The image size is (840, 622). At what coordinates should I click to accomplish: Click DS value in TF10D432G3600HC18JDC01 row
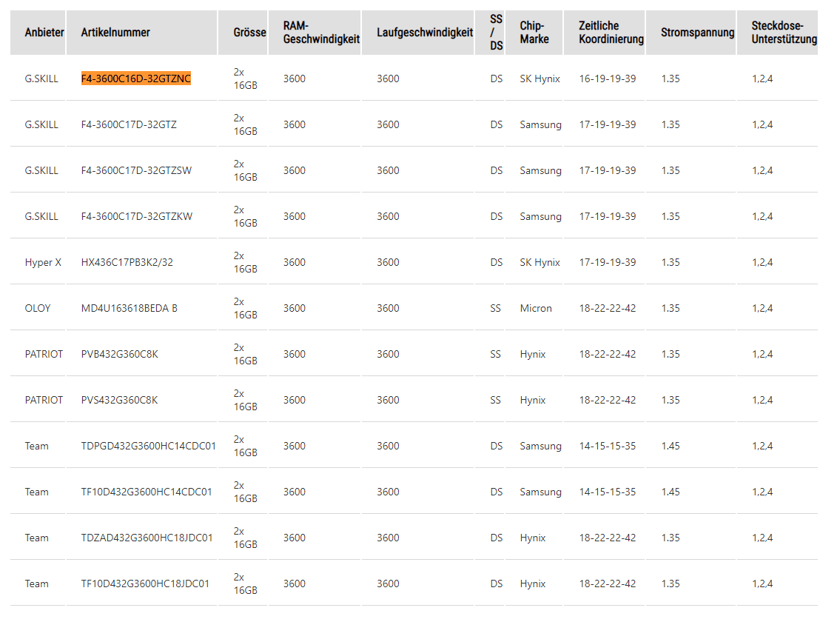(x=497, y=584)
